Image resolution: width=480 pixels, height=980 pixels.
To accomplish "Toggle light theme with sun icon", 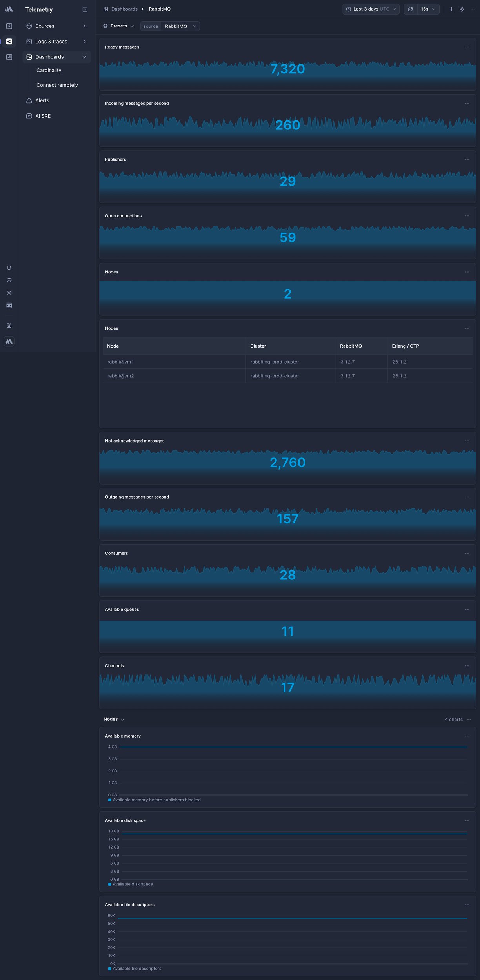I will click(x=9, y=293).
